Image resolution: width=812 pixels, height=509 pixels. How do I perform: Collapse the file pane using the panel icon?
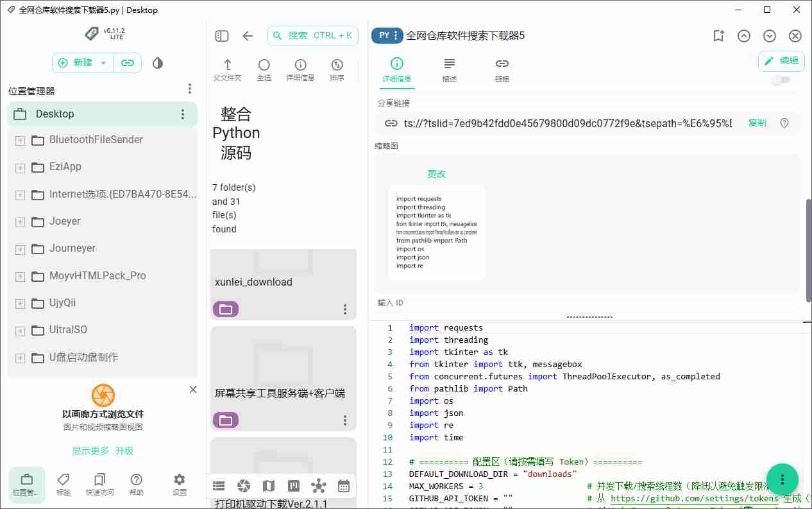click(x=221, y=36)
